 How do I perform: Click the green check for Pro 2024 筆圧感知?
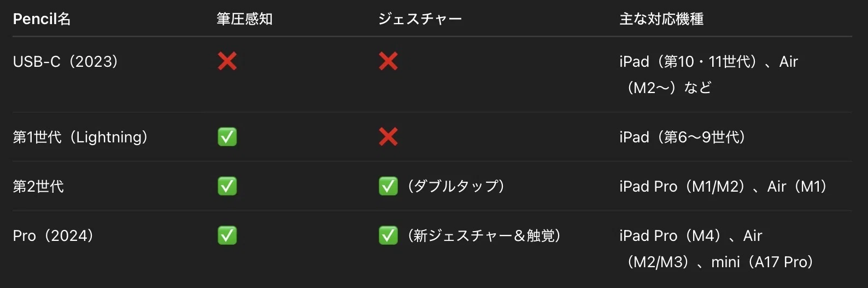(227, 235)
